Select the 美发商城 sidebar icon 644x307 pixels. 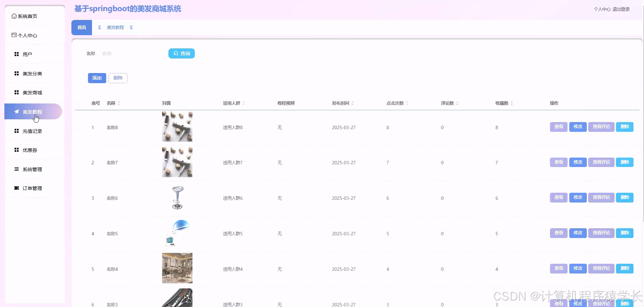(x=16, y=92)
